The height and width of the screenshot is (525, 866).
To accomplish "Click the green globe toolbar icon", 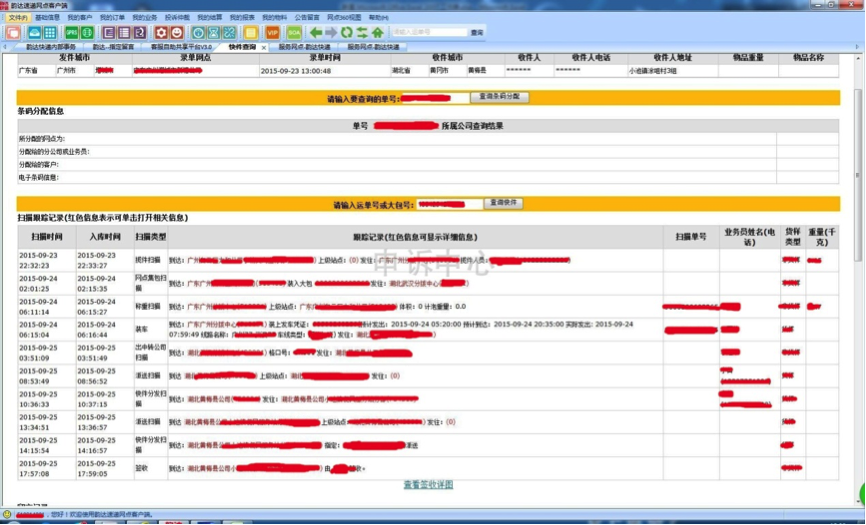I will [87, 33].
